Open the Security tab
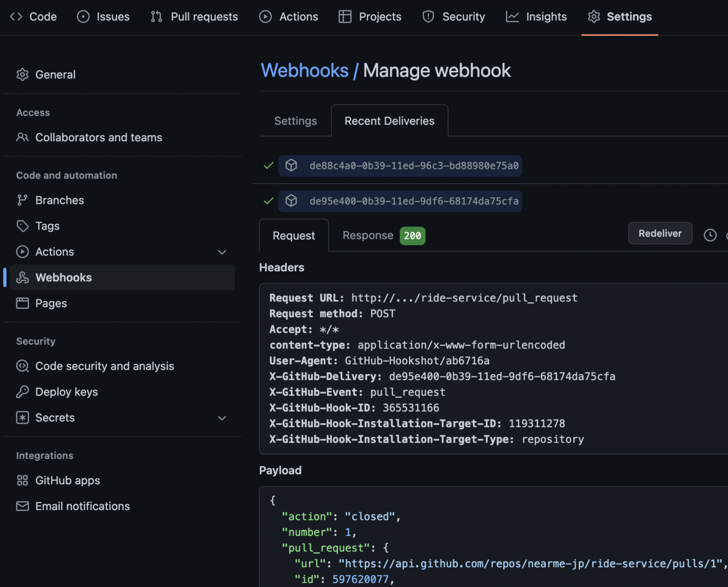 tap(454, 16)
